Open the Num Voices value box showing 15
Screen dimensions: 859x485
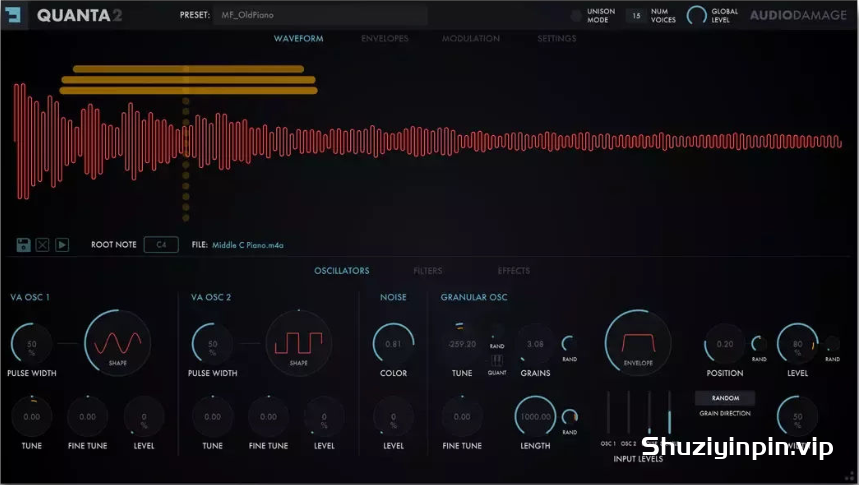(x=635, y=16)
